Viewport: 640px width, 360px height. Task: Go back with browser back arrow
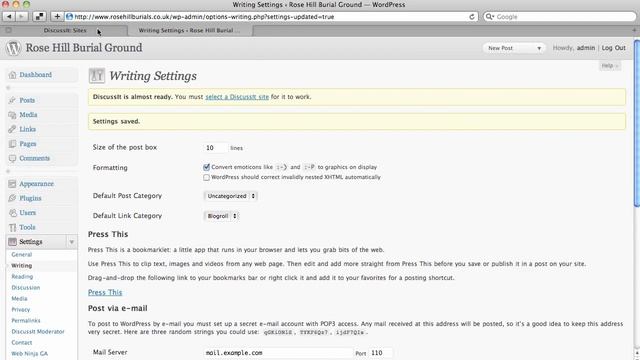[9, 16]
